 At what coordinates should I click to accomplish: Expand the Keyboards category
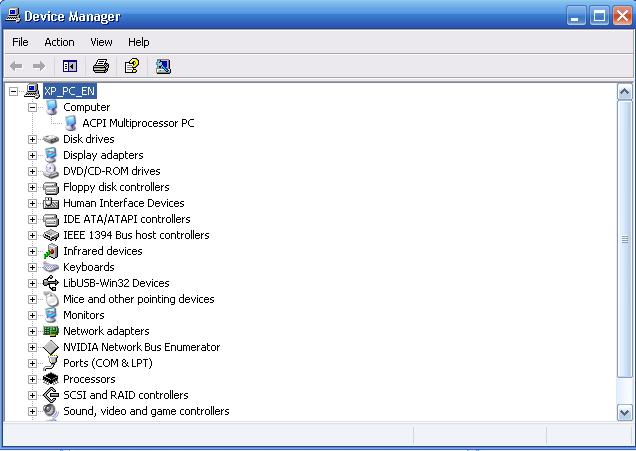coord(32,267)
